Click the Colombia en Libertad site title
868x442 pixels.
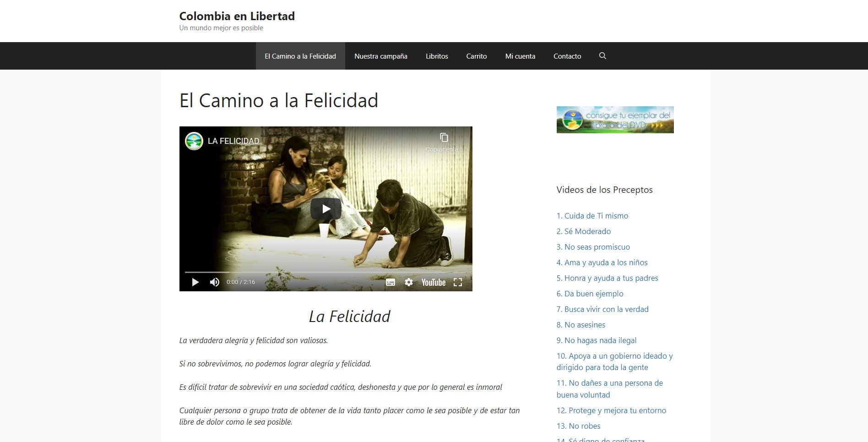[x=237, y=16]
